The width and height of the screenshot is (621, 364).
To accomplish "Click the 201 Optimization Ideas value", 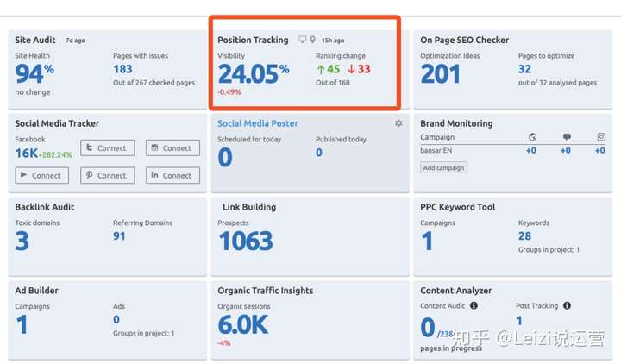I will tap(441, 73).
